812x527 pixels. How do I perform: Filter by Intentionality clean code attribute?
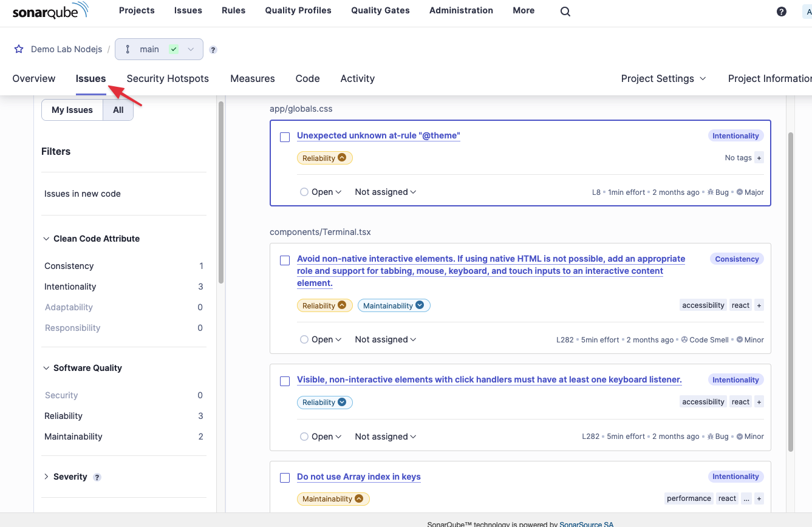coord(70,287)
